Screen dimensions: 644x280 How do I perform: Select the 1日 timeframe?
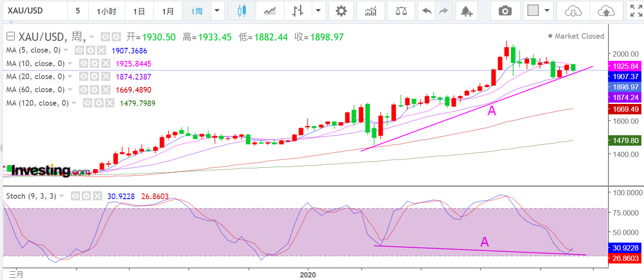click(139, 11)
